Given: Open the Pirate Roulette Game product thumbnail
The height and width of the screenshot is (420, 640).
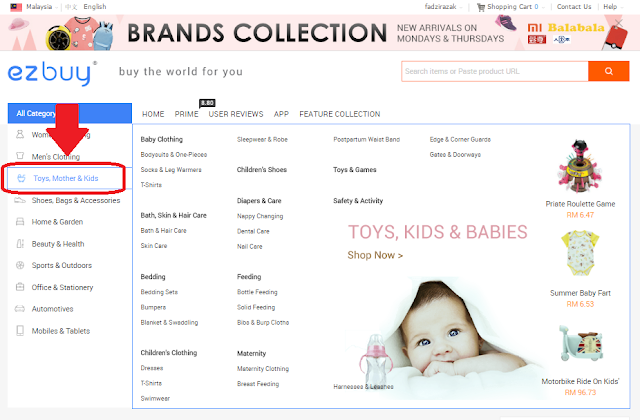Looking at the screenshot, I should point(580,165).
